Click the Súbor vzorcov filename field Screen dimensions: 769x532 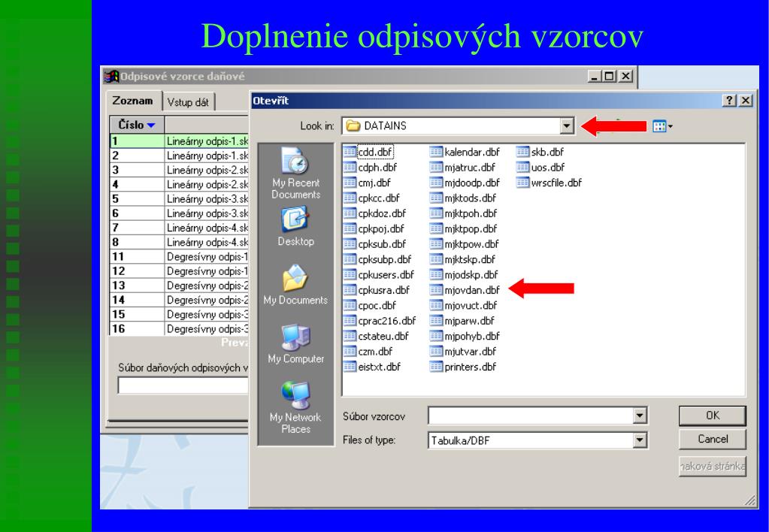(531, 416)
